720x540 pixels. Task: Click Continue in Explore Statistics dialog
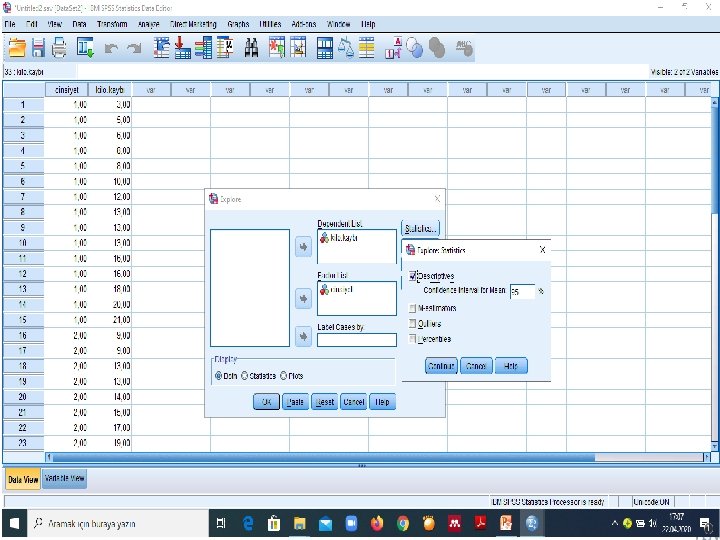point(441,366)
